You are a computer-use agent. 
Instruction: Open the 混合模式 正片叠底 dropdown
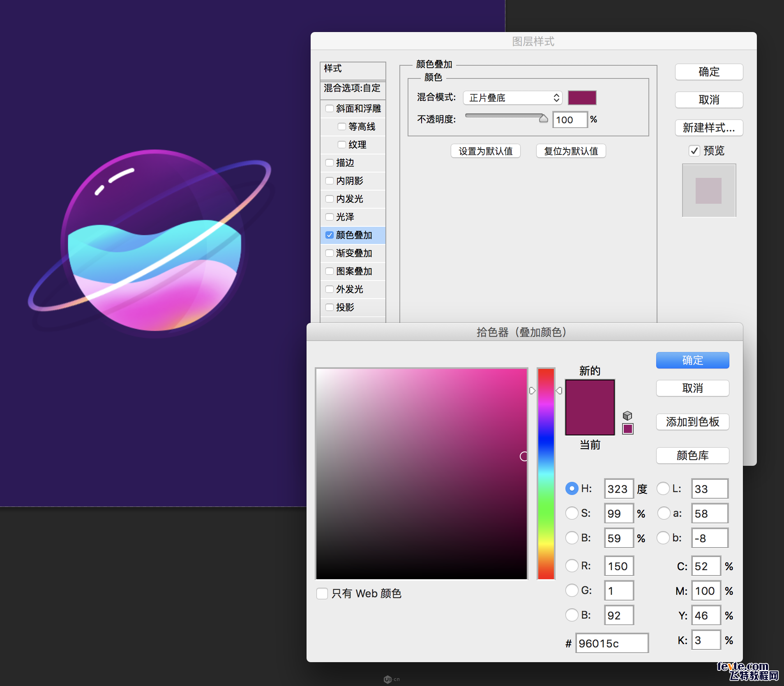(512, 98)
